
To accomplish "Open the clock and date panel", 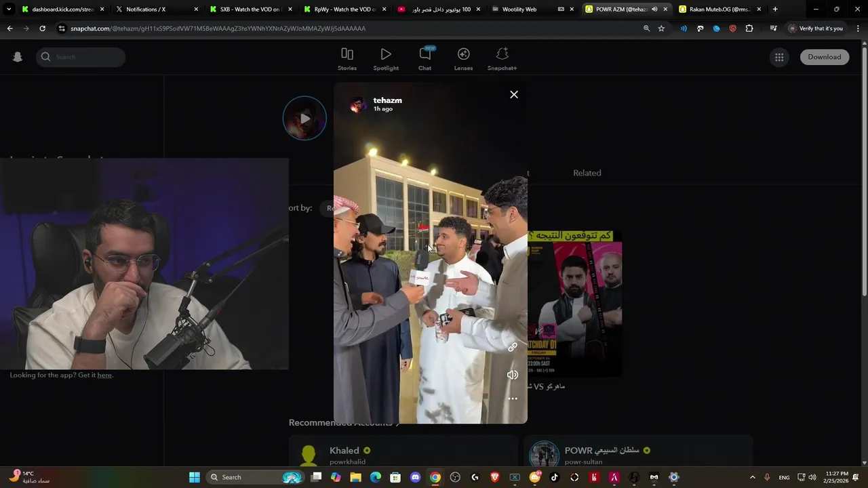I will pos(835,477).
